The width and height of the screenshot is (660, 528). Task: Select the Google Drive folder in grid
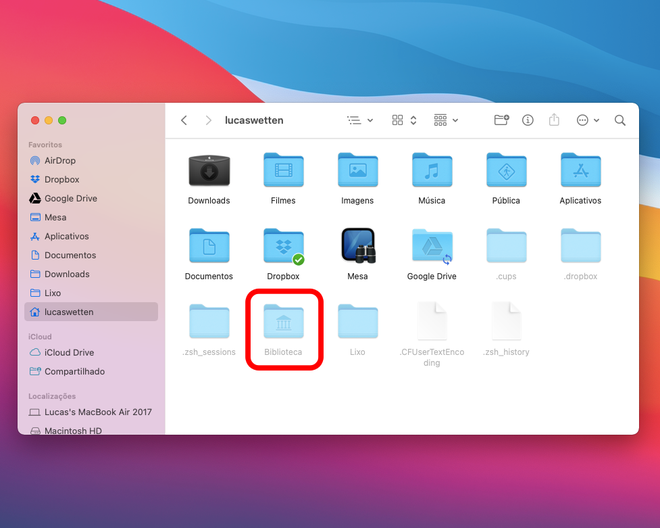coord(432,246)
